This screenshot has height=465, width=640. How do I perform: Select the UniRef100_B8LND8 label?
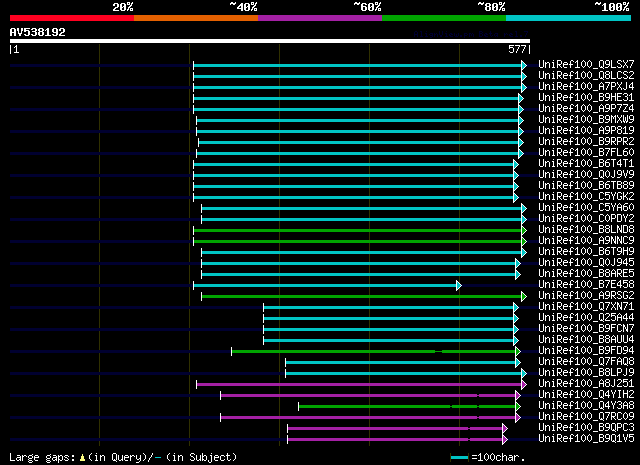586,229
